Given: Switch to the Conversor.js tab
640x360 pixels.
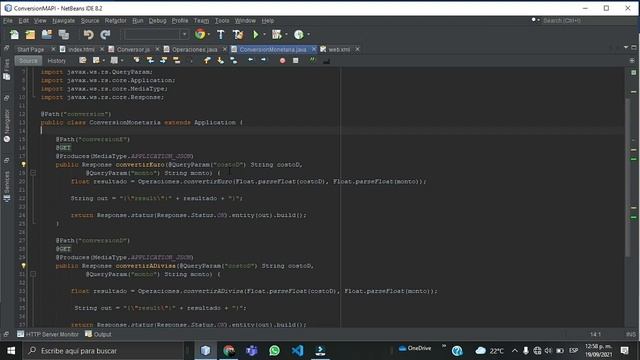Looking at the screenshot, I should (x=133, y=49).
